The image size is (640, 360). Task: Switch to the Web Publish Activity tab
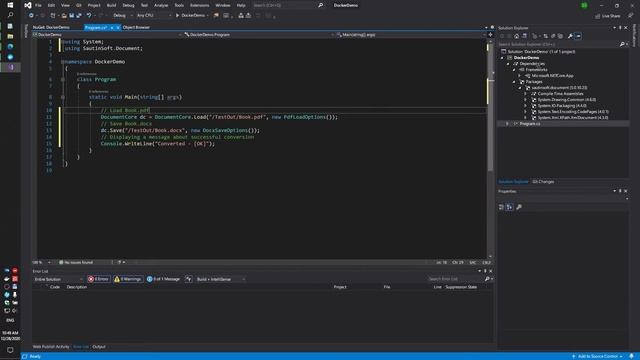pos(51,347)
